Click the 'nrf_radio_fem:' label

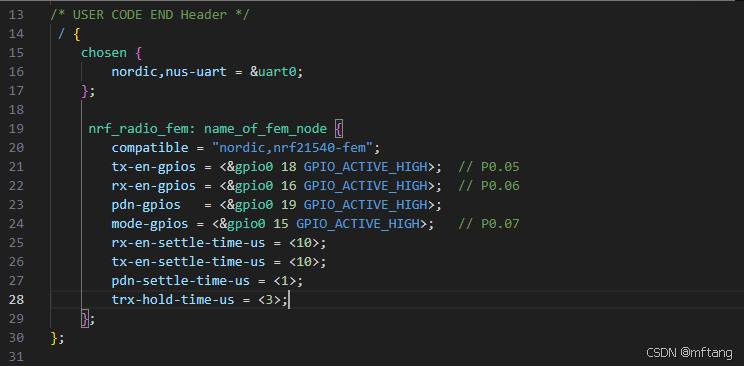point(142,129)
